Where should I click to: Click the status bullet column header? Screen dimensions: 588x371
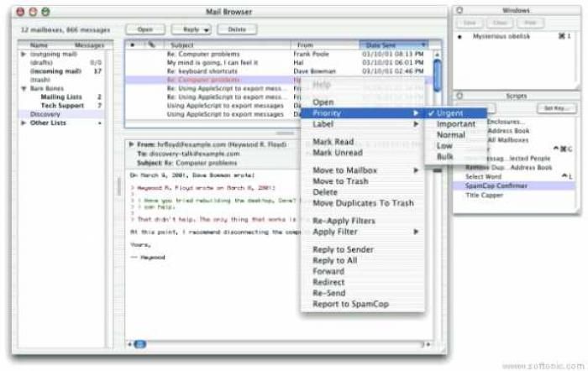click(133, 45)
